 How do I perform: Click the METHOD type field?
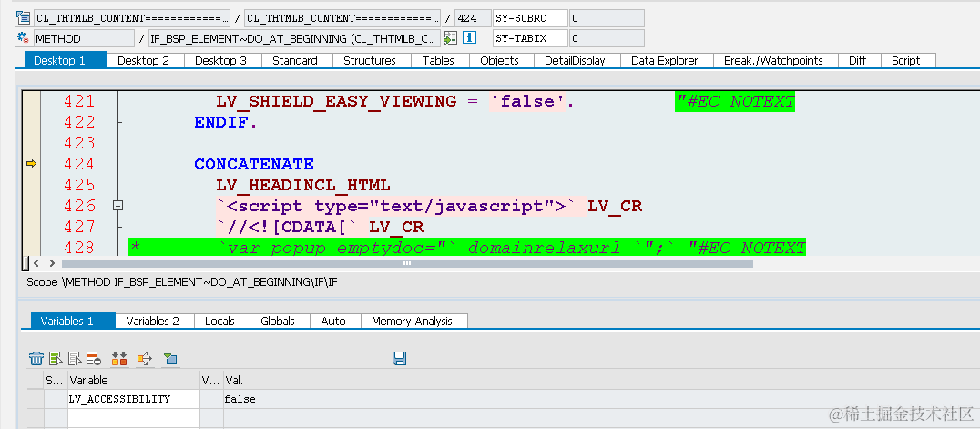pyautogui.click(x=84, y=38)
